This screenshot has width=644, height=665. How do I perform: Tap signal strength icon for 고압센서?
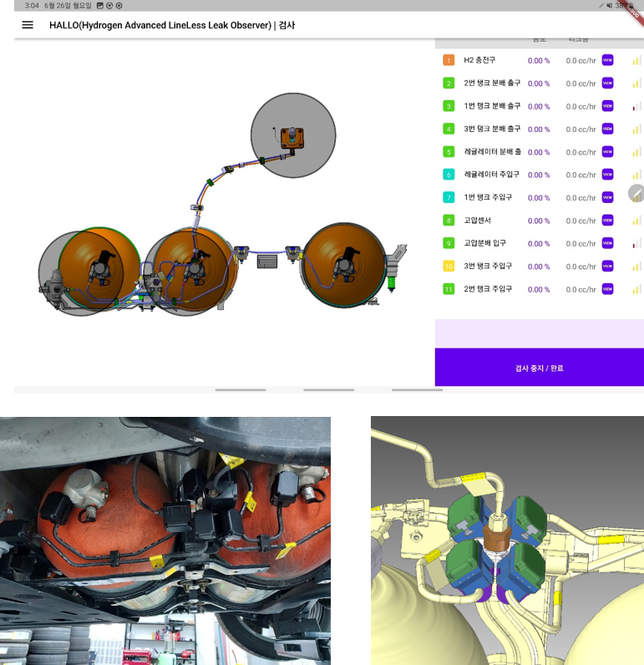(x=636, y=221)
